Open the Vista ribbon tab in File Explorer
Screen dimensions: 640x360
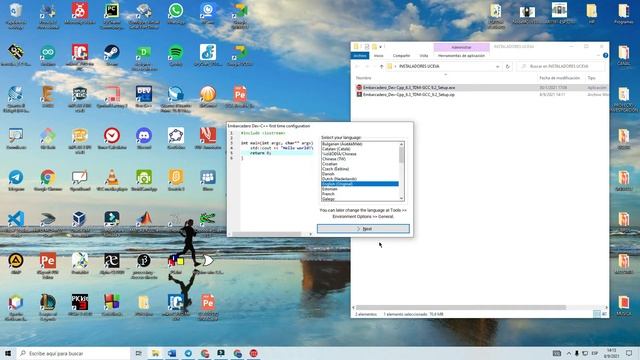[424, 56]
